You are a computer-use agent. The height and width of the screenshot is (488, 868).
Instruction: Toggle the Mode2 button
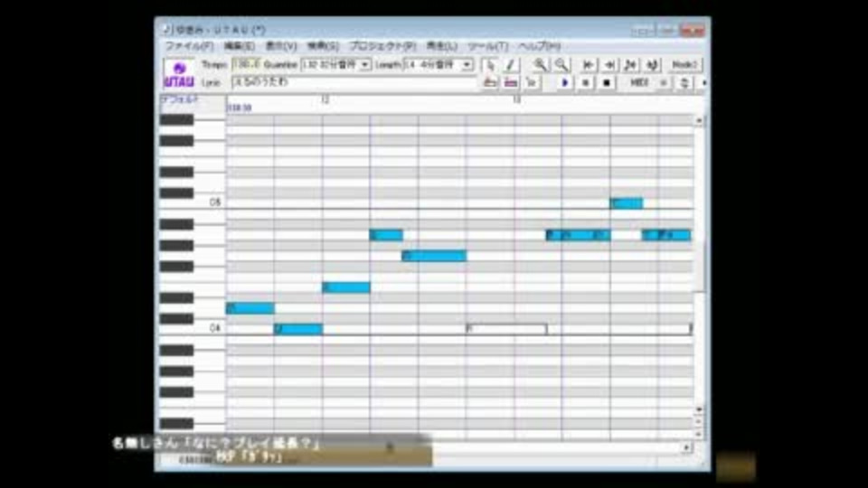click(x=684, y=65)
